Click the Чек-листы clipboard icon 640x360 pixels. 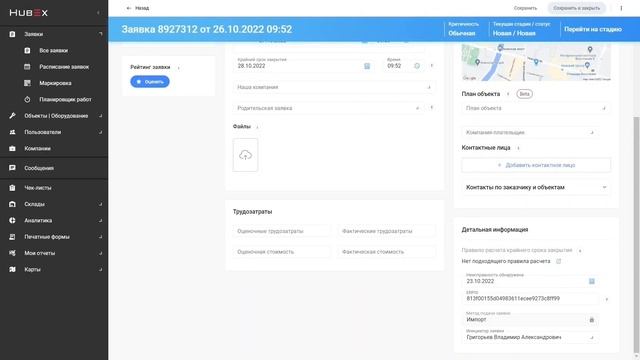12,188
